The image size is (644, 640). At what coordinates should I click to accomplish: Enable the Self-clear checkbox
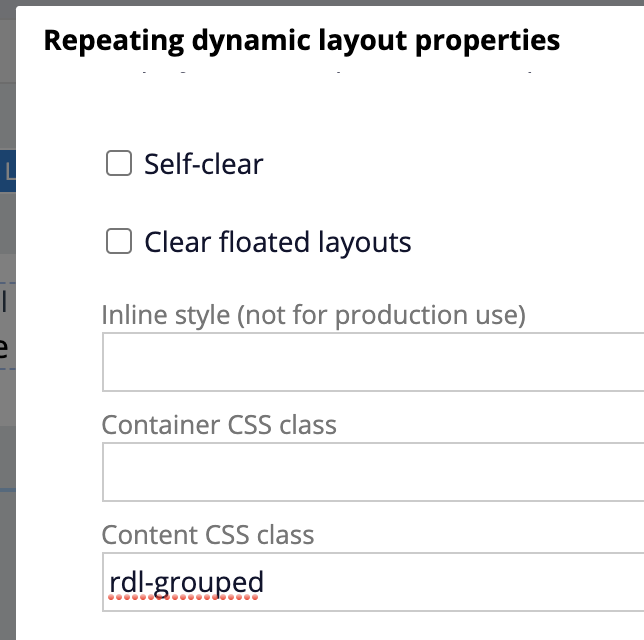pos(119,163)
